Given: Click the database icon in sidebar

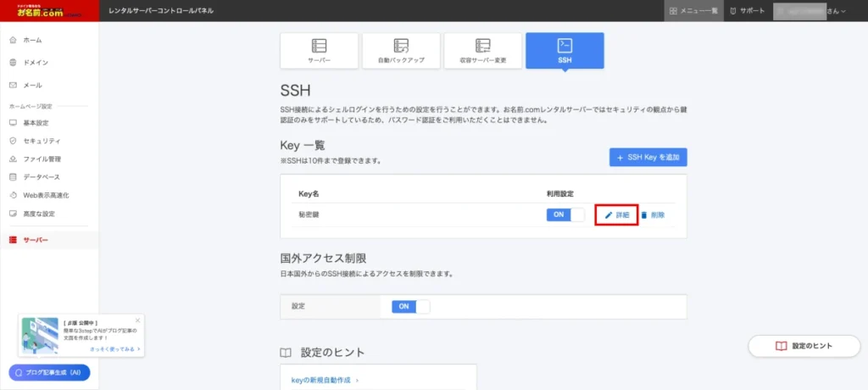Looking at the screenshot, I should click(x=13, y=177).
